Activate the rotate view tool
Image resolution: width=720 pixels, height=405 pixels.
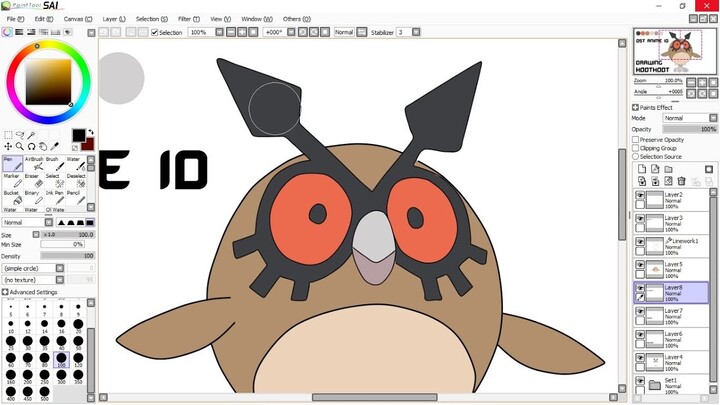coord(31,146)
